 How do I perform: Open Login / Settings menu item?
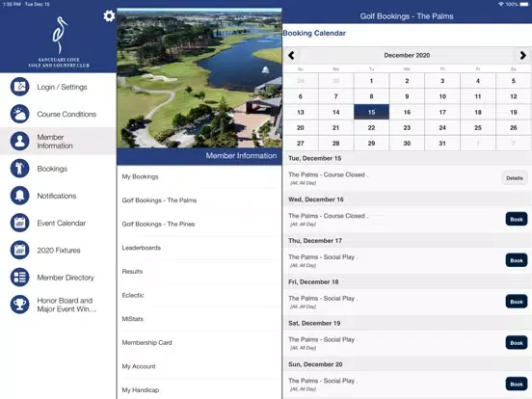(58, 87)
